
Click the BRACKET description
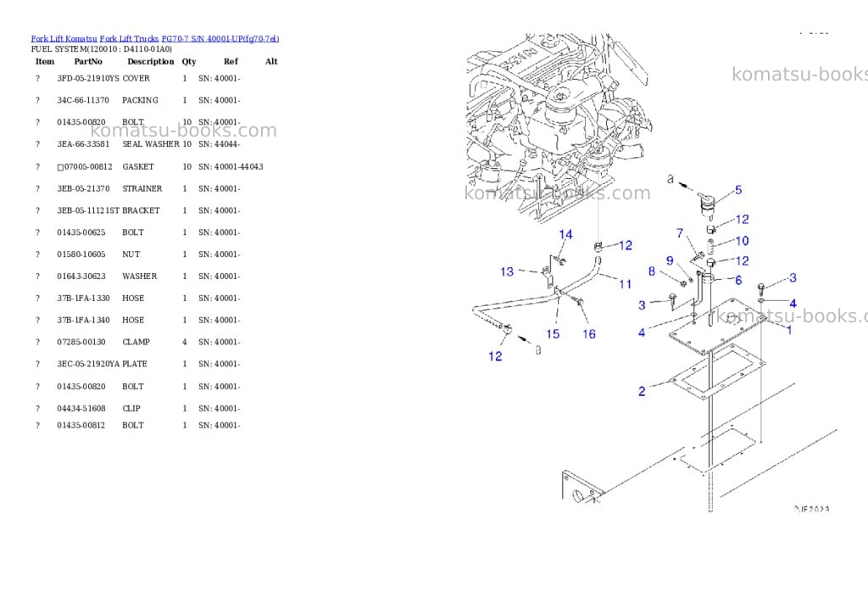(141, 210)
